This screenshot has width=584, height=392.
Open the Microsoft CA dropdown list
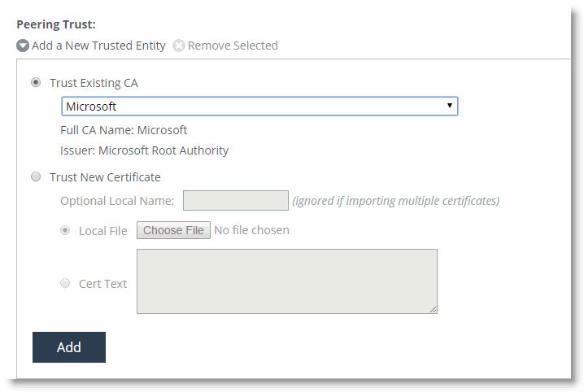(x=259, y=106)
